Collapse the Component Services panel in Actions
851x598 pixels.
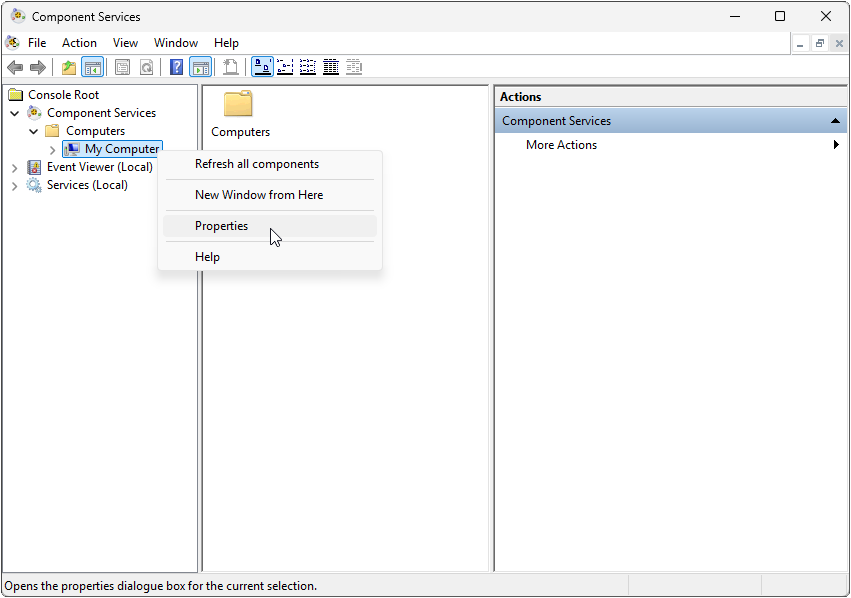[835, 120]
